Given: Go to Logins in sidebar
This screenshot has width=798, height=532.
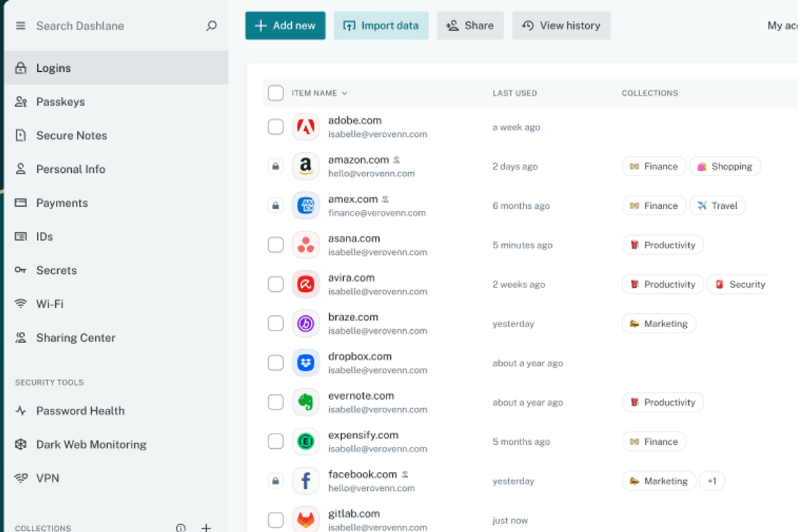Looking at the screenshot, I should click(x=116, y=68).
